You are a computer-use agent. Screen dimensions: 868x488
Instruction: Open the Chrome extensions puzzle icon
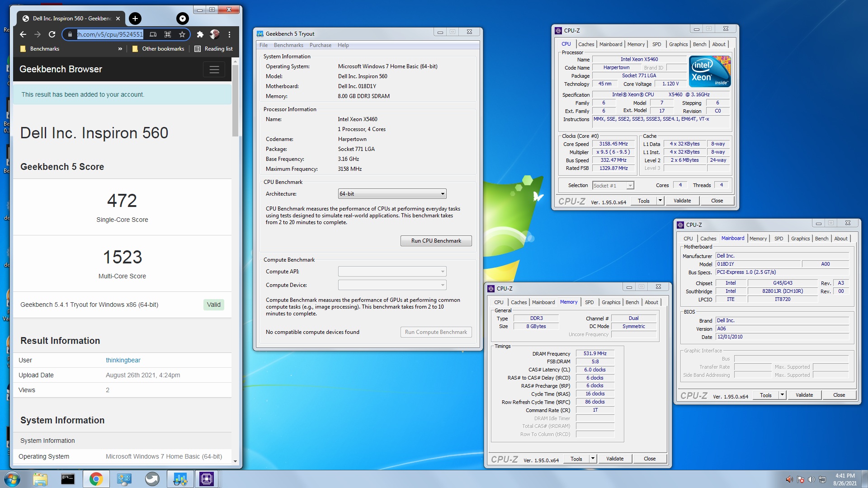200,34
